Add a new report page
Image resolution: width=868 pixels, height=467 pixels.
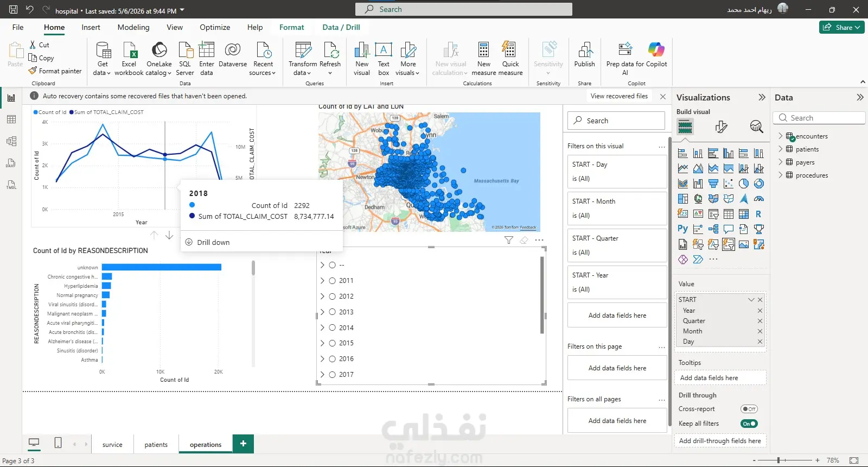point(243,444)
